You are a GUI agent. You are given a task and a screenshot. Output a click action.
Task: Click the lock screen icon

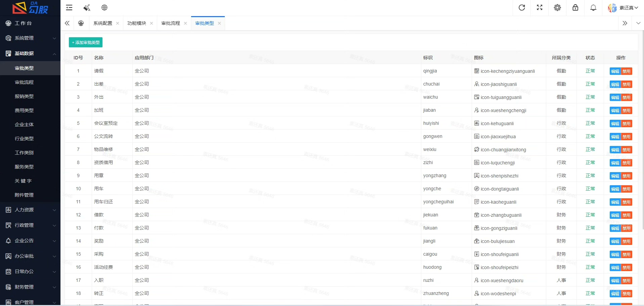tap(575, 8)
